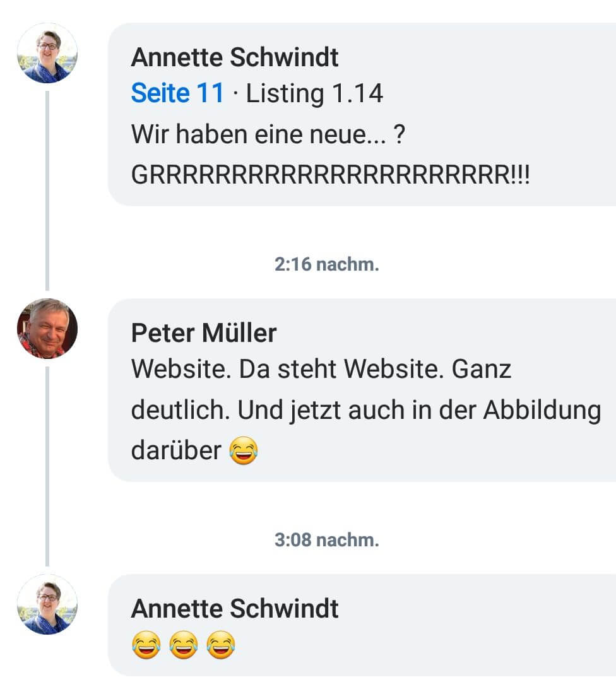Tap the third laughing emoji in last comment

click(220, 645)
